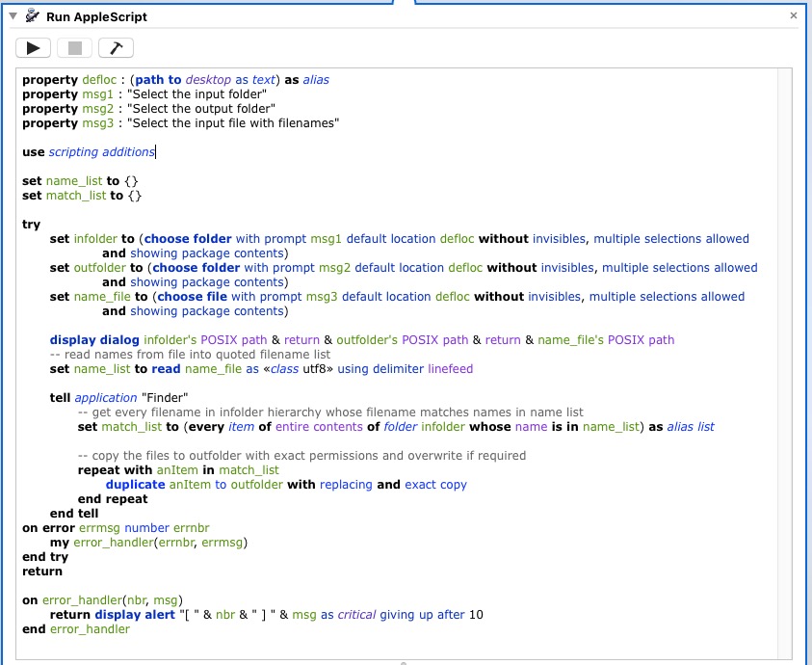Image resolution: width=812 pixels, height=665 pixels.
Task: Click the "Select the output folder" string
Action: tap(201, 109)
